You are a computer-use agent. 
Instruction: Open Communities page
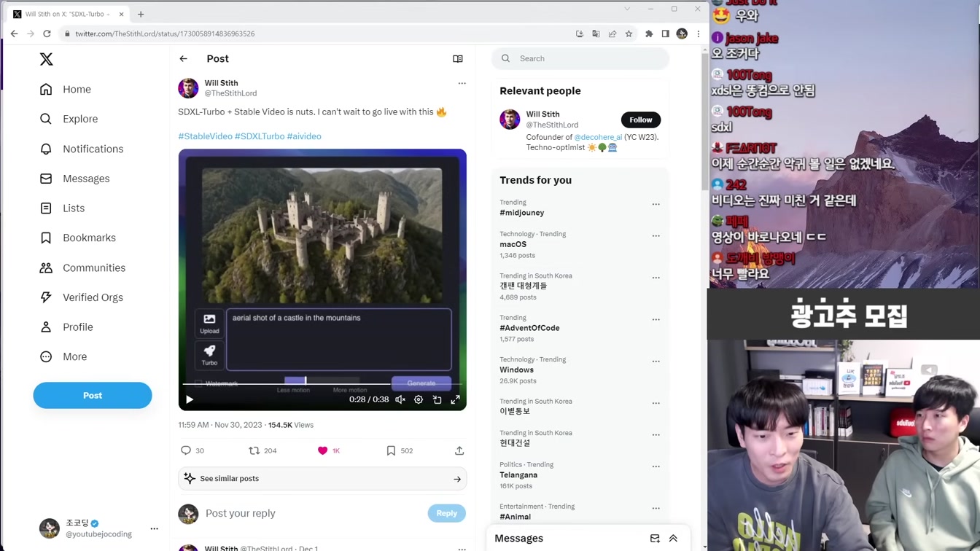[x=82, y=267]
